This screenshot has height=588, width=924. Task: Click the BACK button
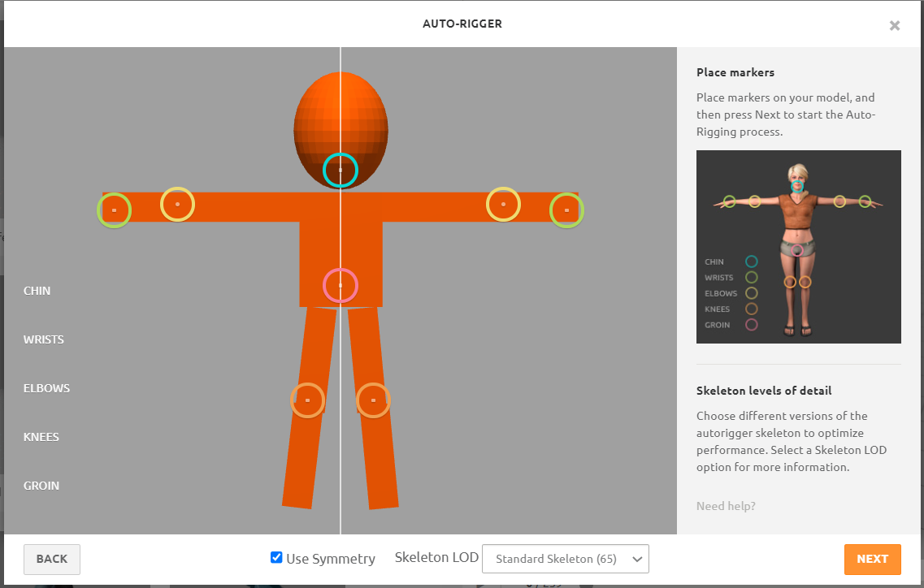(52, 559)
